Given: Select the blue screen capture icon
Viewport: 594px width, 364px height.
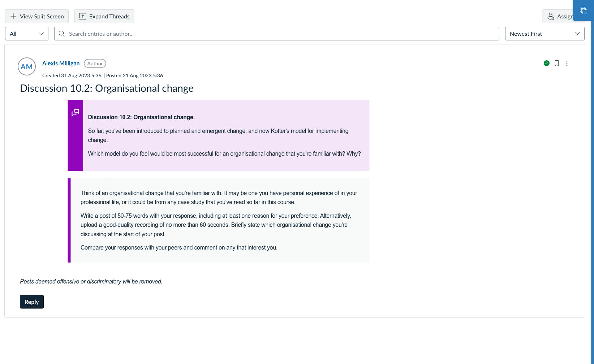Looking at the screenshot, I should (583, 10).
